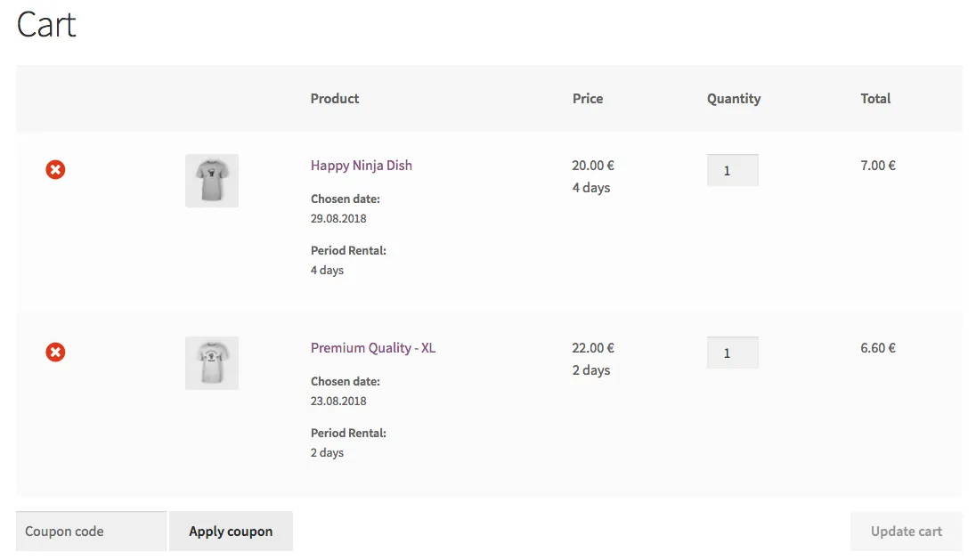
Task: Click the Price column header
Action: pos(588,99)
